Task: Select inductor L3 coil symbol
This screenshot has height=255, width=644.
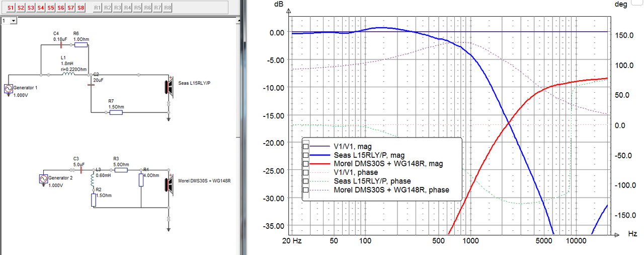Action: tap(92, 179)
